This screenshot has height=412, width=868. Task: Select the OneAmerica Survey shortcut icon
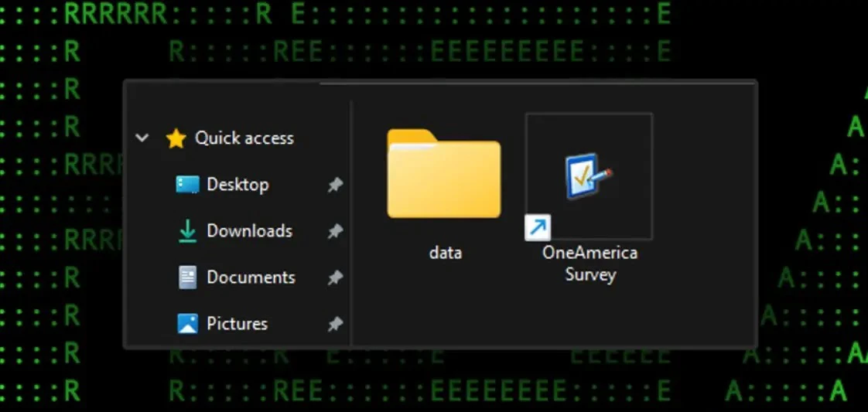pyautogui.click(x=589, y=175)
